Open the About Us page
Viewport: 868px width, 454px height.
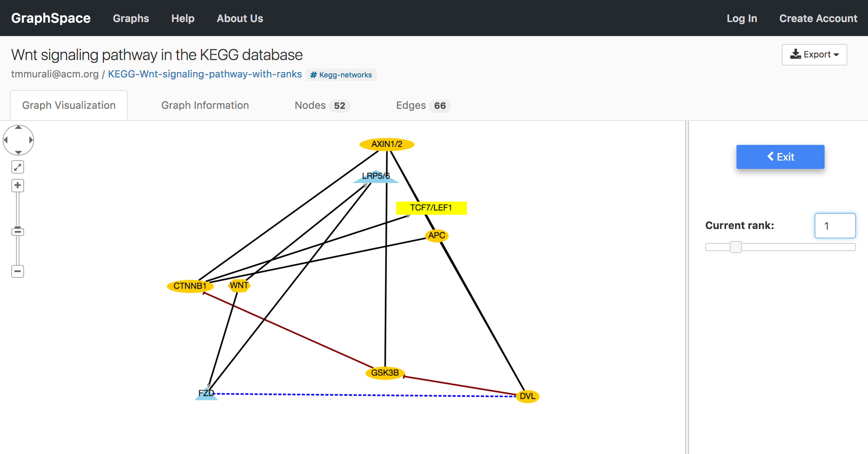pyautogui.click(x=240, y=18)
